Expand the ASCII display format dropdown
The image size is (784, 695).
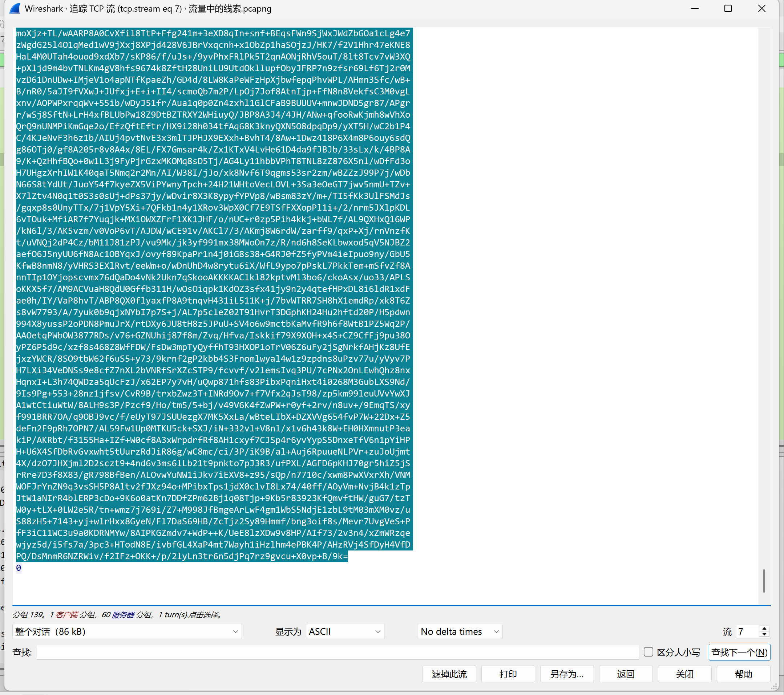pos(344,631)
